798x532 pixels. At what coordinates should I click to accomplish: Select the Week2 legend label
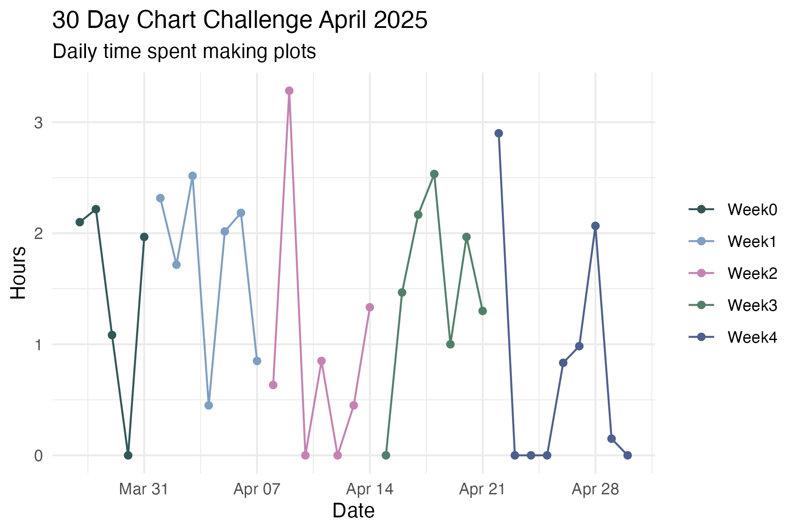tap(752, 274)
